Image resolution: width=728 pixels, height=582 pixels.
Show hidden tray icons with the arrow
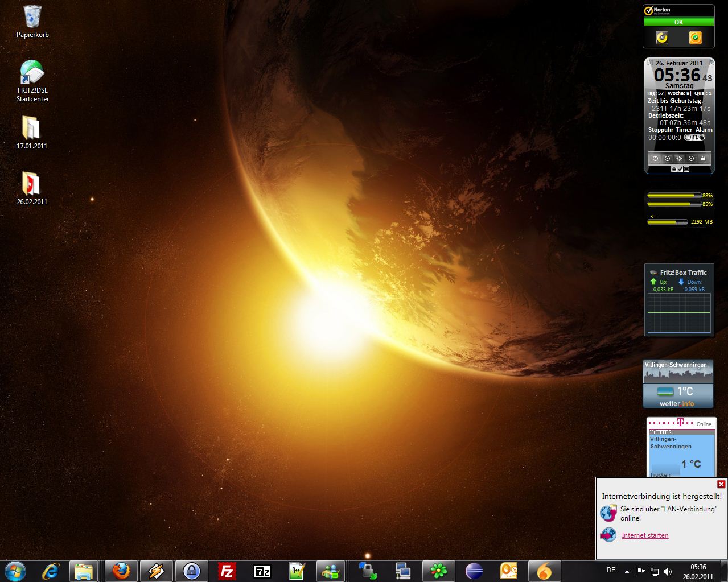click(x=627, y=571)
